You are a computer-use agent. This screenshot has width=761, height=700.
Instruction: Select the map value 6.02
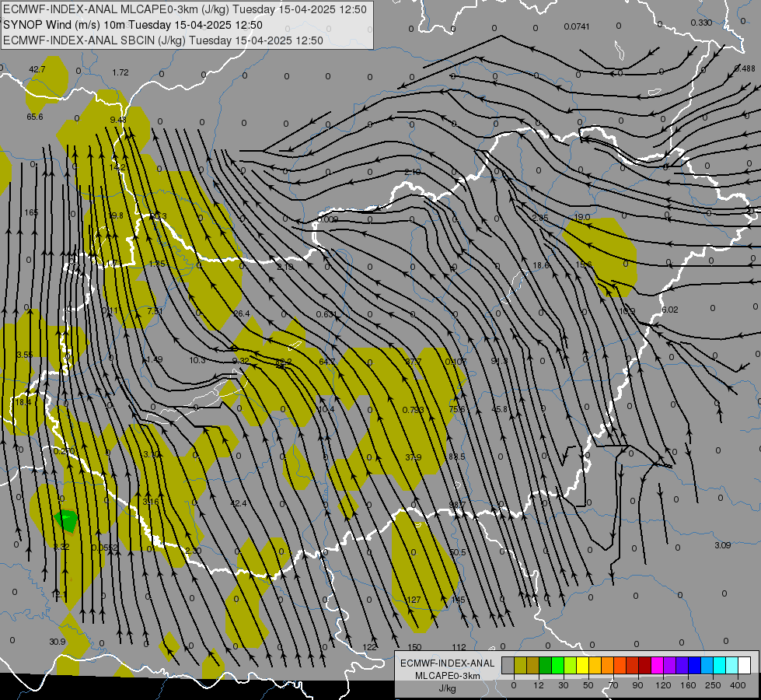click(x=670, y=310)
